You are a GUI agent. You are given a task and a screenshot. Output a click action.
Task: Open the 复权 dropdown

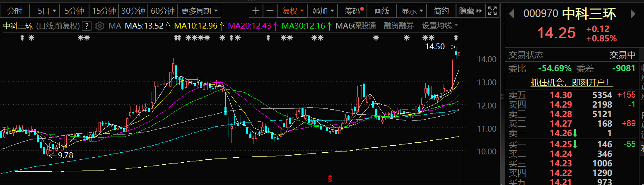click(x=293, y=11)
